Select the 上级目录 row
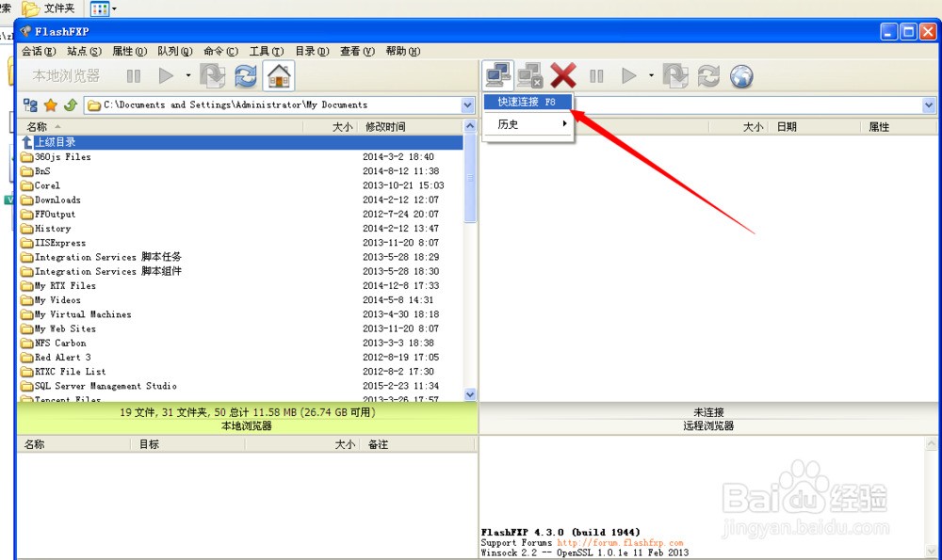Viewport: 942px width, 560px height. 240,142
